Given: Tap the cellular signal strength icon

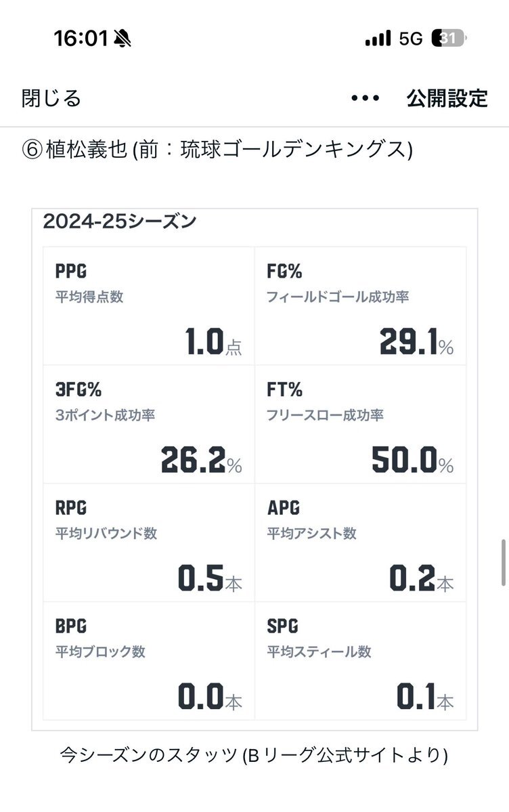Looking at the screenshot, I should point(378,39).
